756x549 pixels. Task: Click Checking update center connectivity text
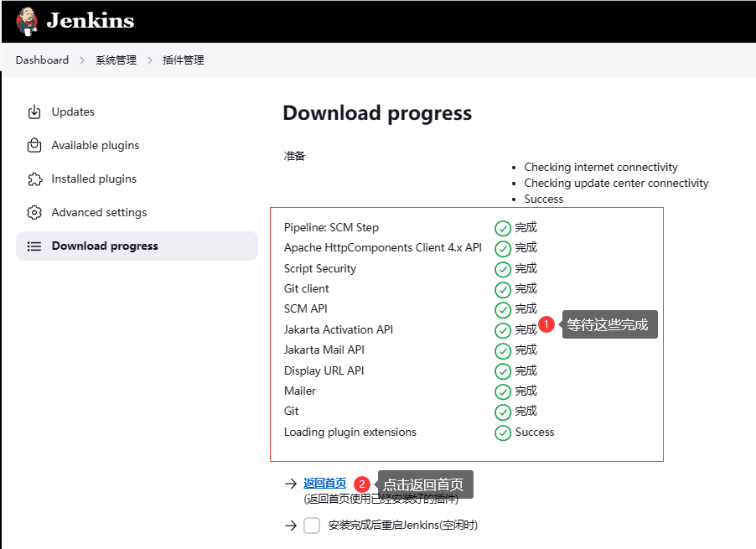616,183
